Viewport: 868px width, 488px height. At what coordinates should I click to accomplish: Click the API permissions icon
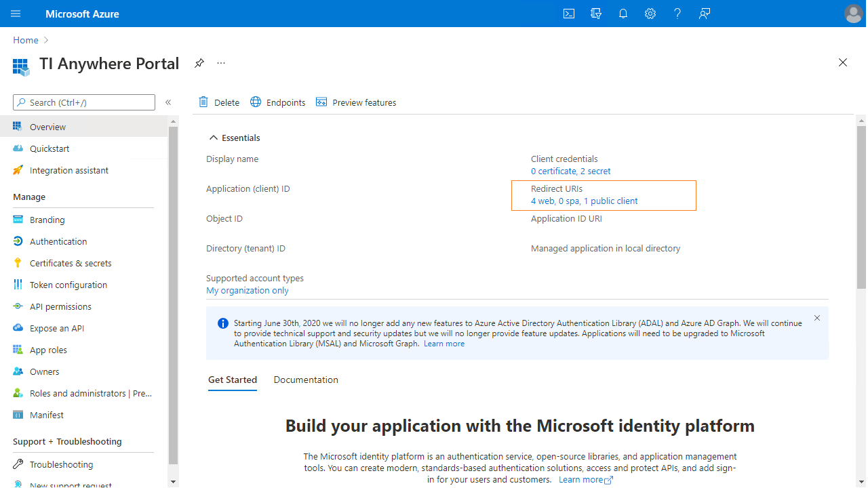(x=18, y=306)
